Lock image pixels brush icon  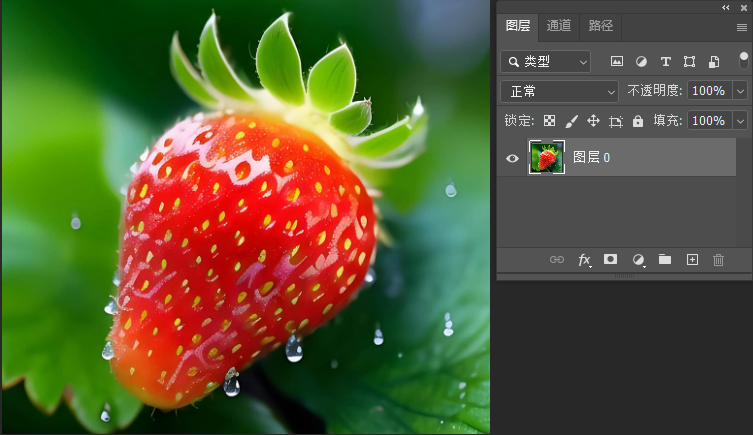coord(571,121)
